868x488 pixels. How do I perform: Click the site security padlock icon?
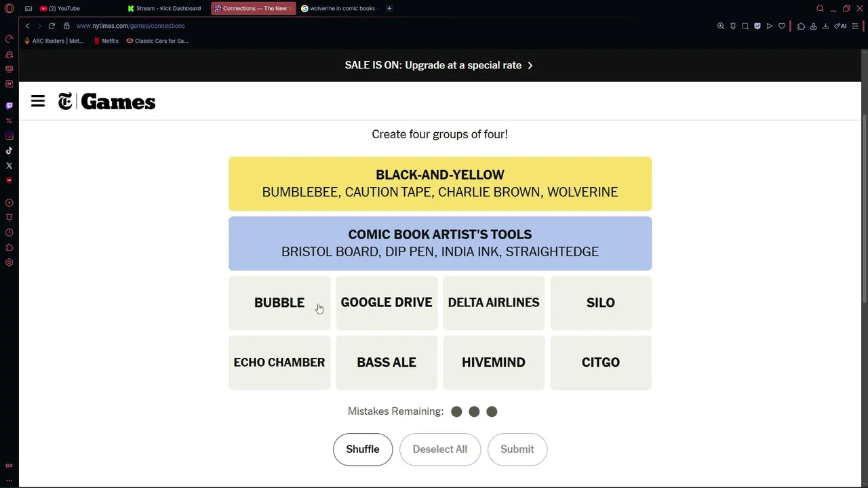(66, 26)
